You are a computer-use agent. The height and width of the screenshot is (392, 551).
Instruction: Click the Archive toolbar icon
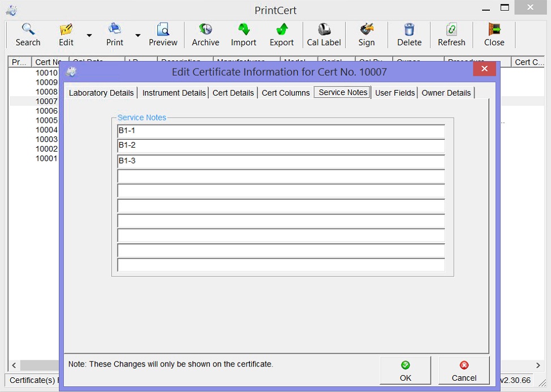[205, 35]
